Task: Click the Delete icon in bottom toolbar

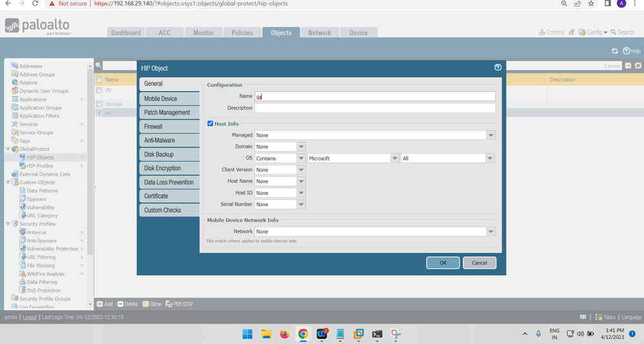Action: point(120,304)
